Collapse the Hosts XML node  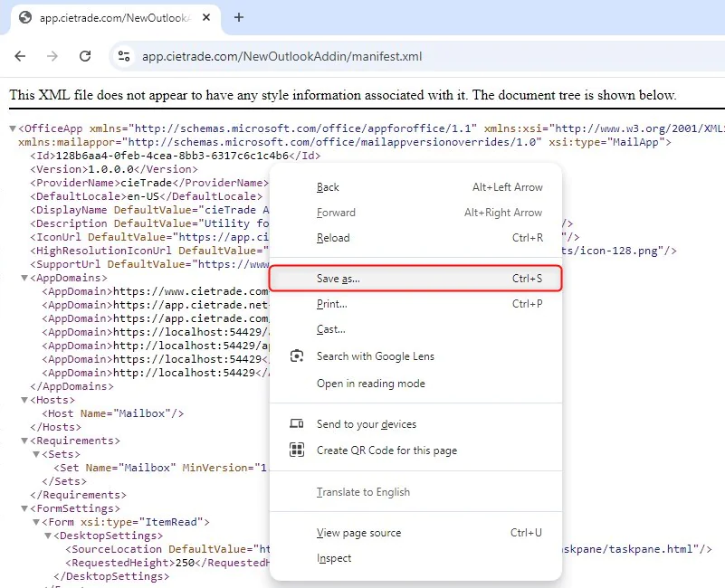click(x=24, y=401)
